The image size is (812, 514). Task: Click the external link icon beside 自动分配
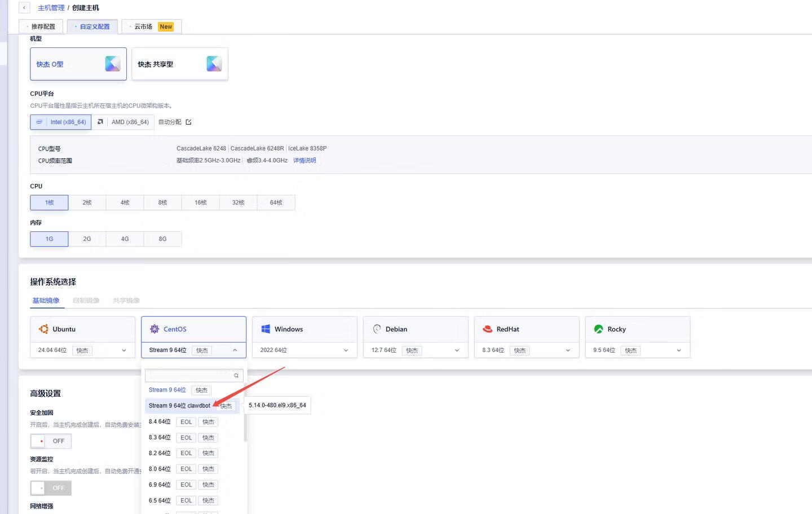coord(188,122)
